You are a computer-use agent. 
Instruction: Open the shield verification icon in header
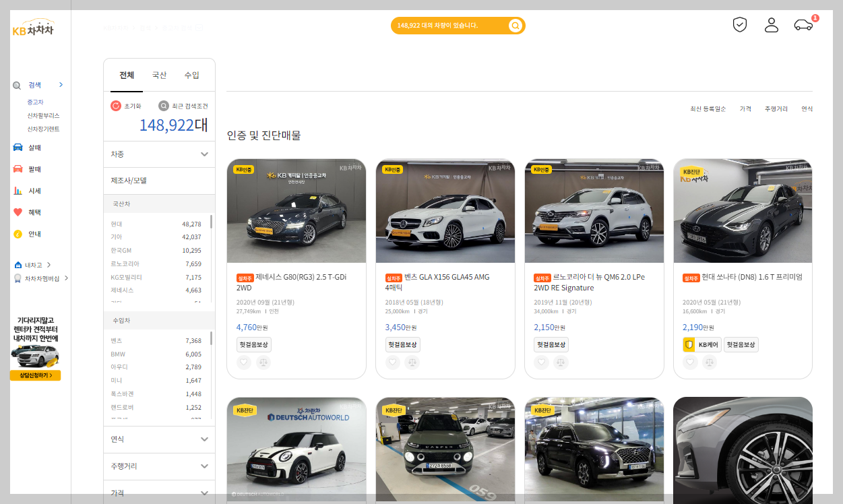[740, 25]
